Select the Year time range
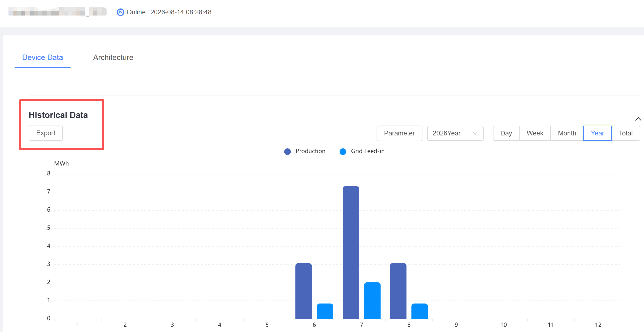This screenshot has width=644, height=332. pos(597,133)
